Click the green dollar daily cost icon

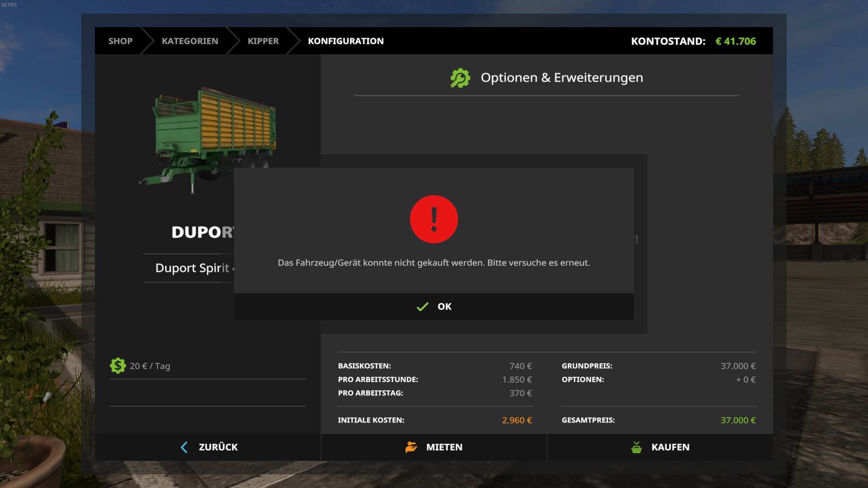click(118, 366)
